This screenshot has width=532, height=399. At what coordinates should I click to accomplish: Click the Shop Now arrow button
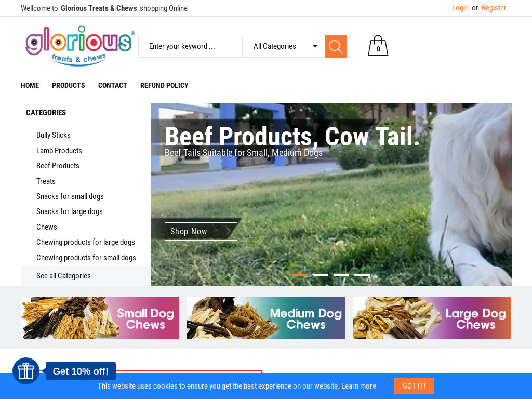click(201, 231)
